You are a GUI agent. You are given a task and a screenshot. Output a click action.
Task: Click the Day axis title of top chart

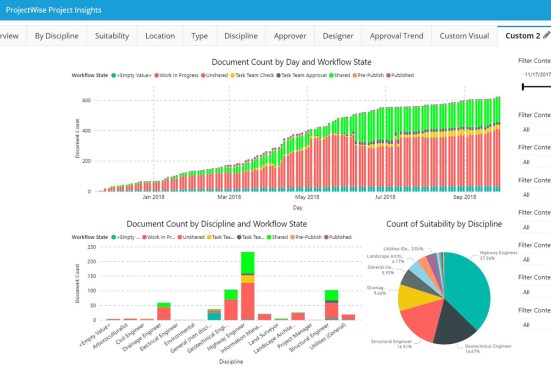click(298, 208)
